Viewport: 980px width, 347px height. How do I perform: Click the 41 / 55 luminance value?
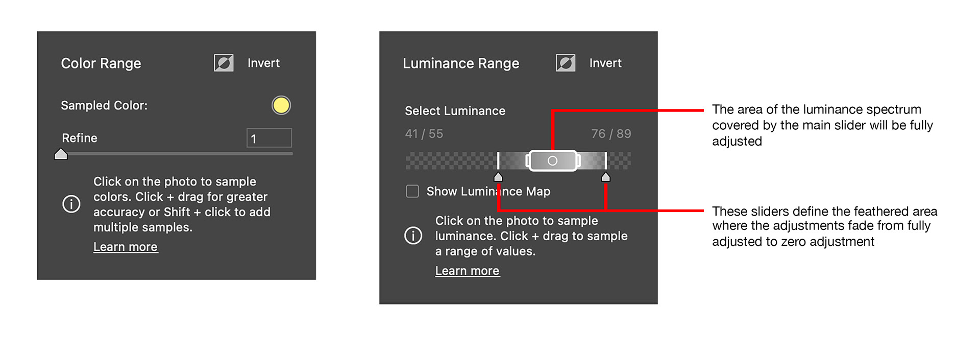pos(424,134)
